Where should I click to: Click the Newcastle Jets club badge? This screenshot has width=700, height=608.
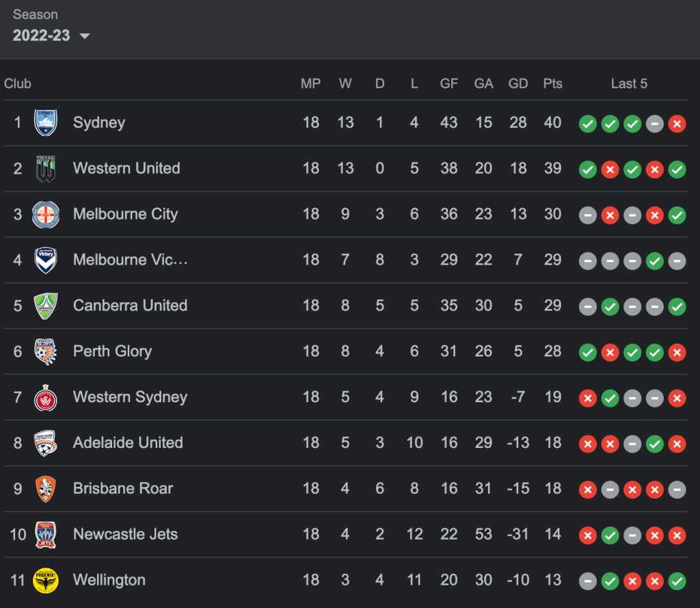click(x=46, y=535)
